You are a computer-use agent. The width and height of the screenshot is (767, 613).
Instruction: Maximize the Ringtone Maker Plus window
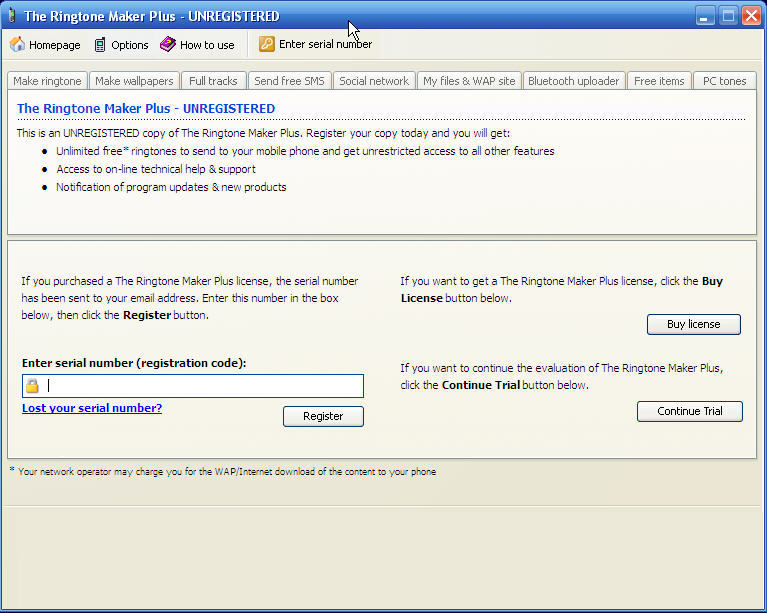(728, 16)
